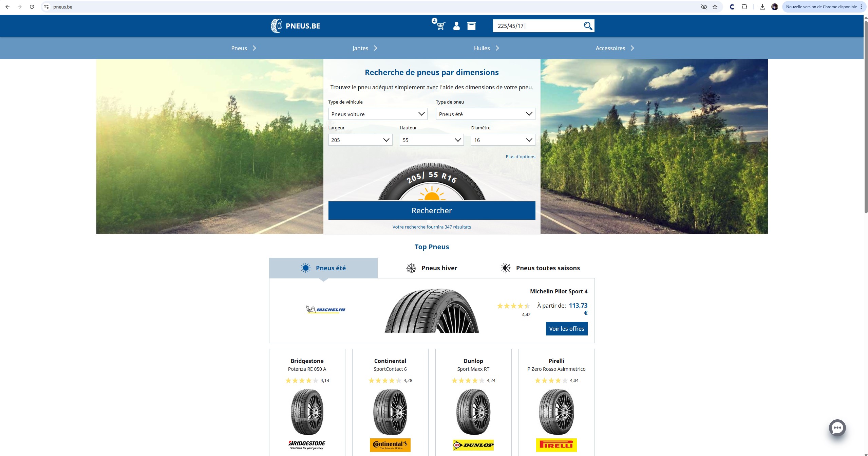Click the 4,42 rating stars
The width and height of the screenshot is (868, 456).
pos(513,306)
